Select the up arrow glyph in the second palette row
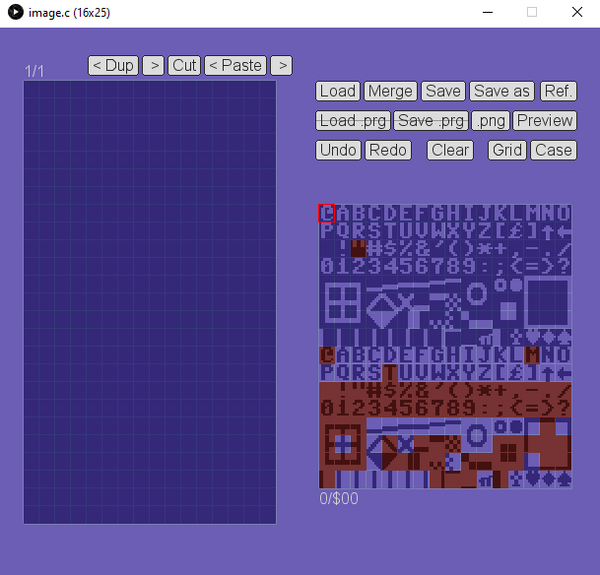Screen dimensions: 600x575 tap(548, 231)
